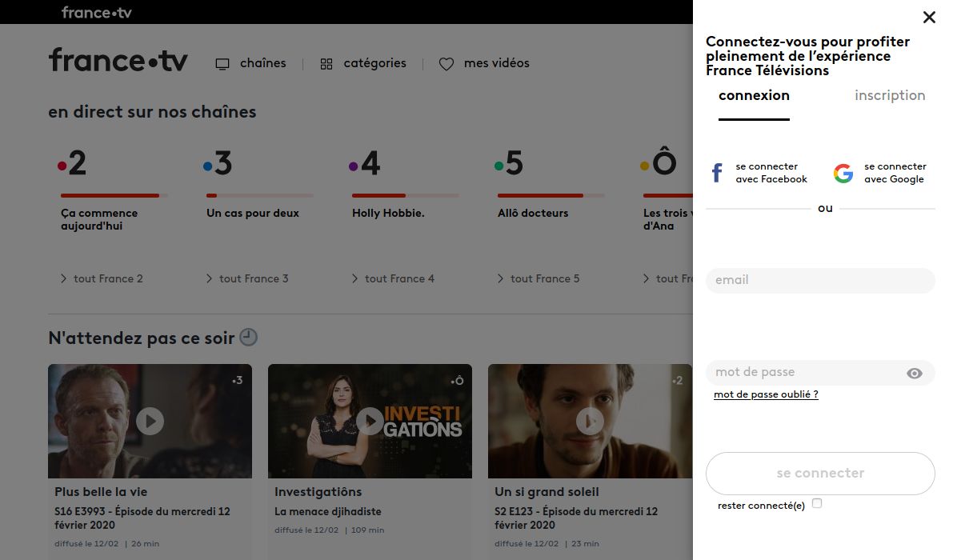Image resolution: width=953 pixels, height=560 pixels.
Task: Expand tout France 3 with its chevron
Action: 210,278
